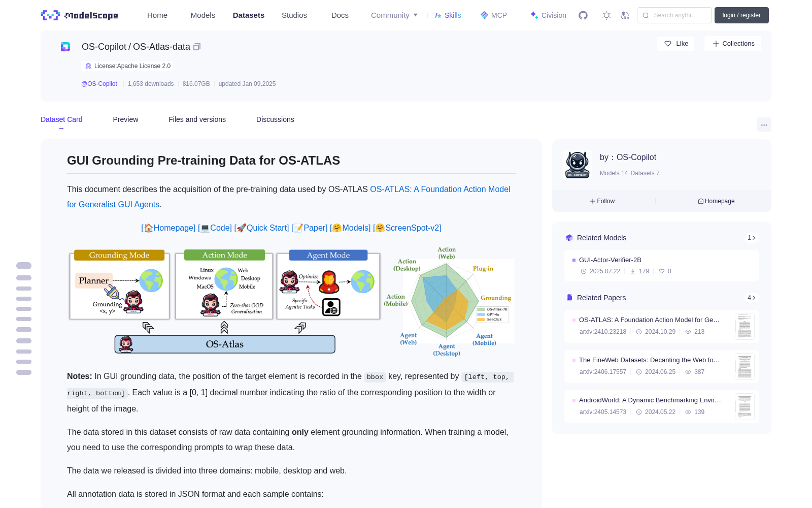
Task: Click the OS-Copilot dataset avatar icon
Action: pos(65,47)
